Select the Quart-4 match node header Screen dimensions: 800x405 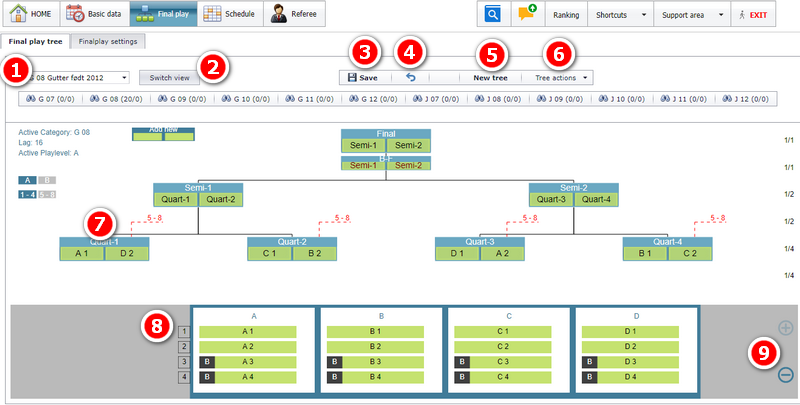[667, 242]
